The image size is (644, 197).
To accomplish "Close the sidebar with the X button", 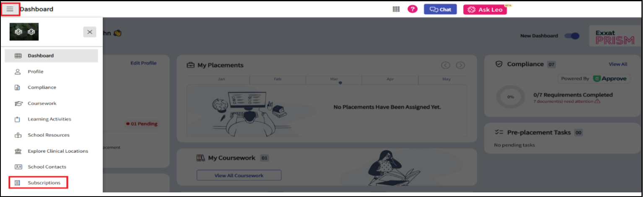I will tap(90, 32).
